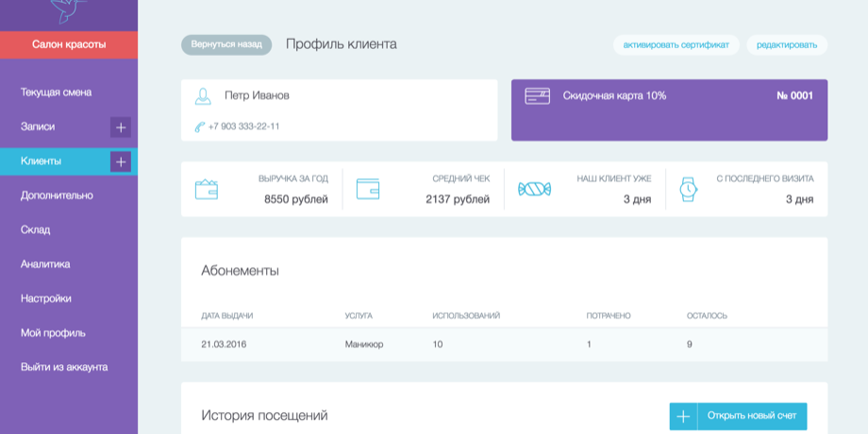Screen dimensions: 868x434
Task: Click the 8550 рублей revenue value
Action: [x=296, y=200]
